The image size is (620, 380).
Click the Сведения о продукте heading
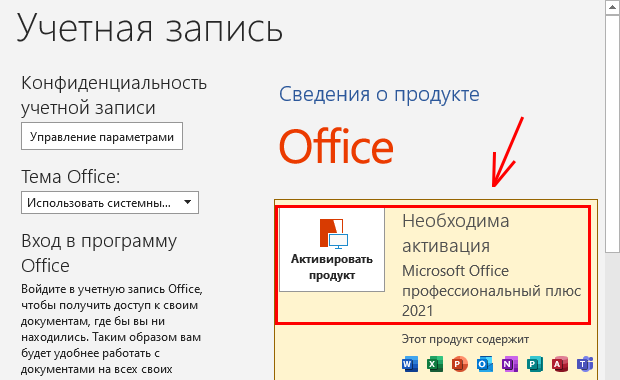click(x=379, y=94)
